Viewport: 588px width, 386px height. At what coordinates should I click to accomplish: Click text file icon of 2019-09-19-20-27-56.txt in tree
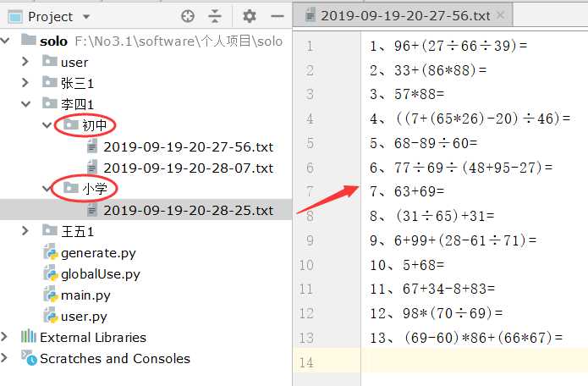[x=92, y=146]
